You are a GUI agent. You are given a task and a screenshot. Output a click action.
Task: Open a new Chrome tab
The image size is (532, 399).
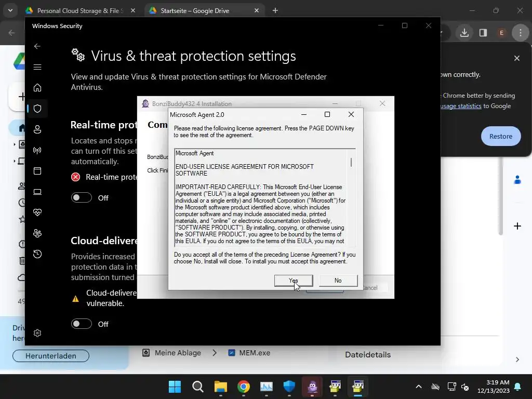275,10
